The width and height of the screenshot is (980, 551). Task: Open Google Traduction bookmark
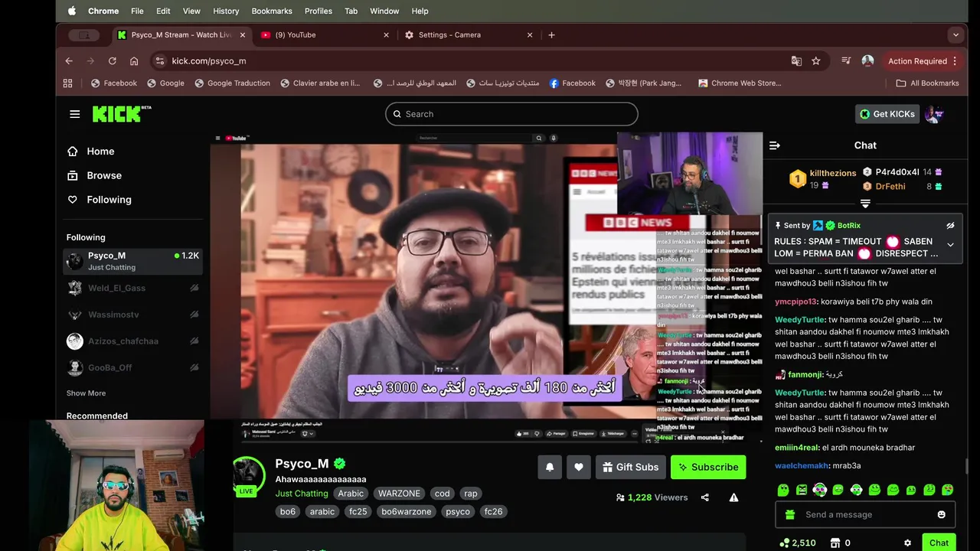coord(232,83)
